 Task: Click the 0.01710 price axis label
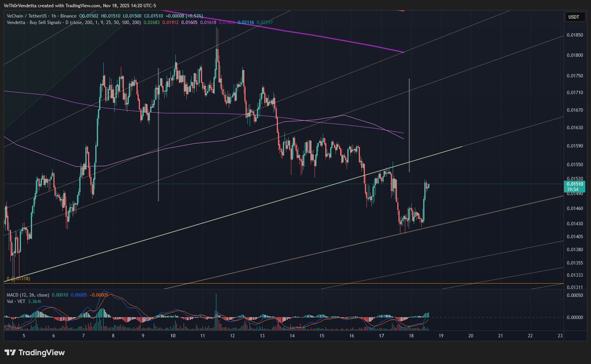[575, 92]
